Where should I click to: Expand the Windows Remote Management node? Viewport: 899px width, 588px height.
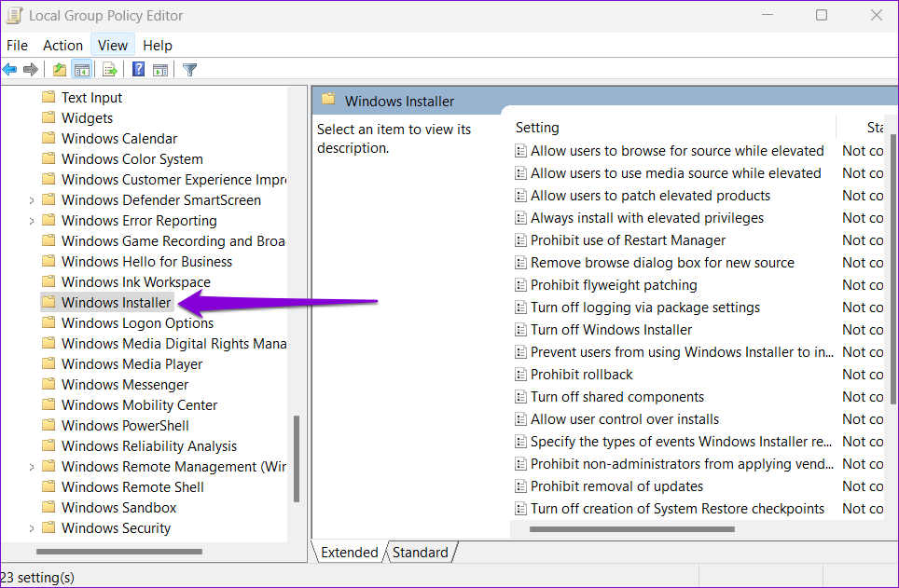(32, 467)
